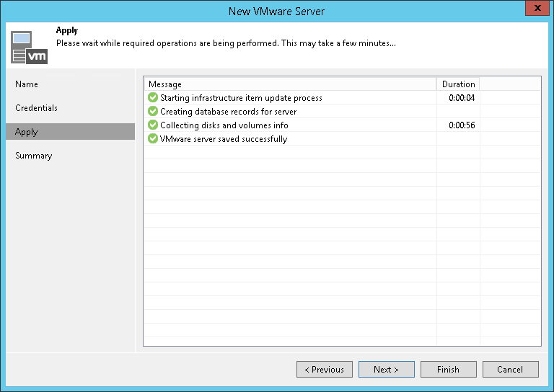The image size is (554, 392).
Task: Click the 0:00:56 duration value
Action: (462, 125)
